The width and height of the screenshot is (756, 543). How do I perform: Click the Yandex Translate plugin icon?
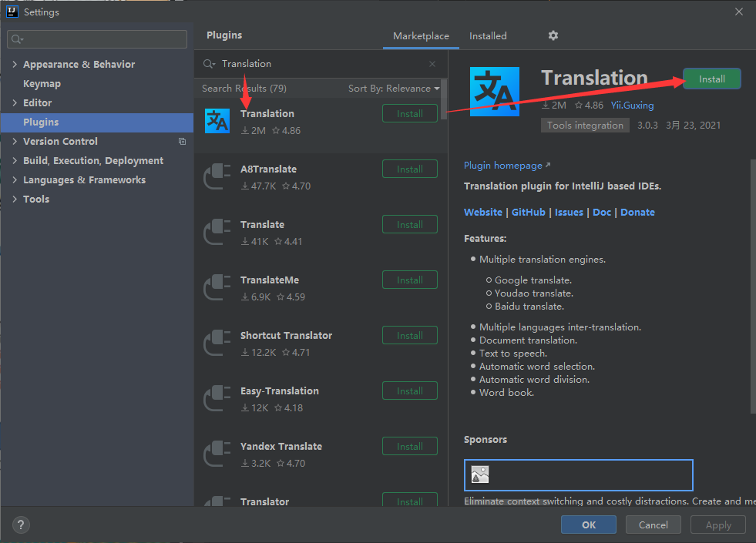[217, 454]
